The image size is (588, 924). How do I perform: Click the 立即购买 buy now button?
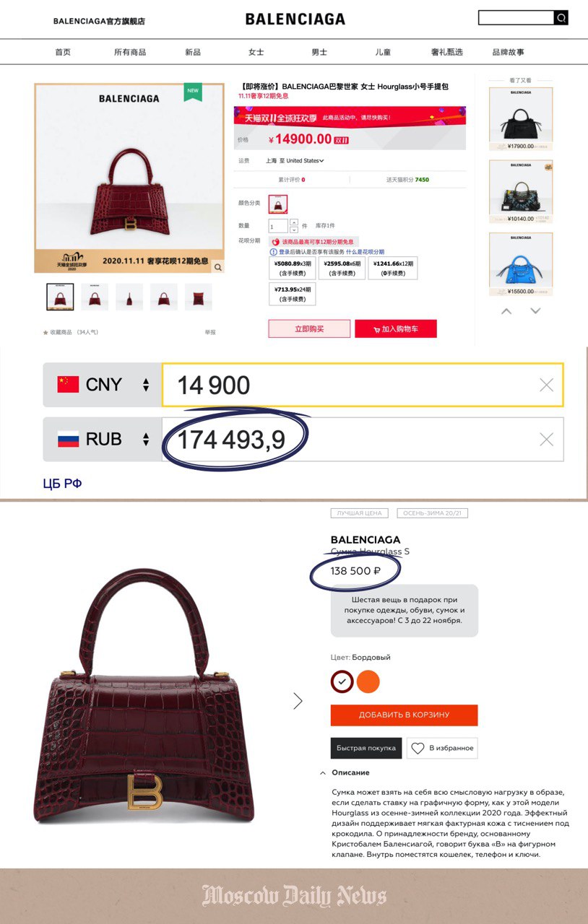[309, 328]
